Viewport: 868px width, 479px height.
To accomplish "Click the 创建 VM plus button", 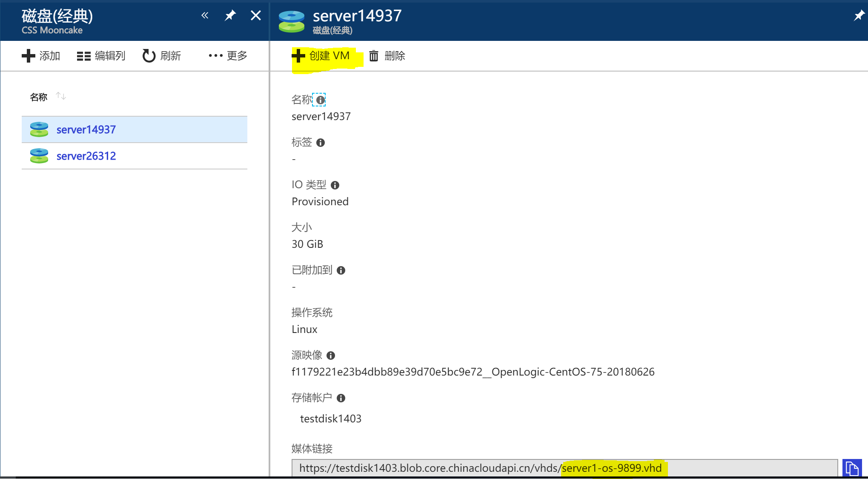I will pyautogui.click(x=298, y=56).
